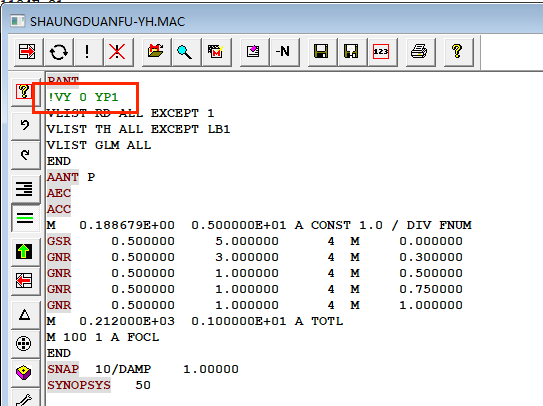Click the green up arrow sidebar icon
This screenshot has width=543, height=406.
click(x=25, y=251)
